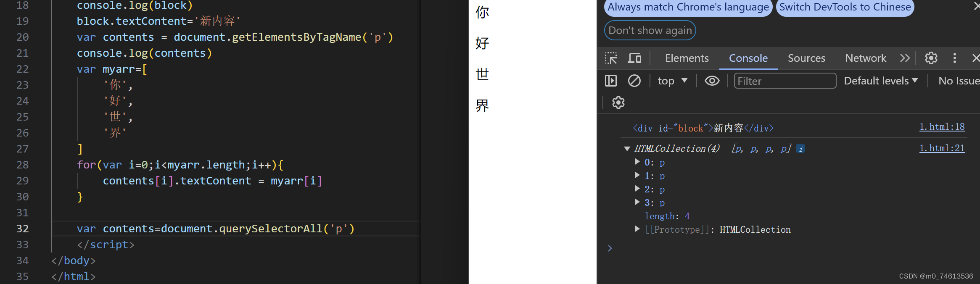Screen dimensions: 980x284
Task: Open the three-dot DevTools menu
Action: click(x=955, y=58)
